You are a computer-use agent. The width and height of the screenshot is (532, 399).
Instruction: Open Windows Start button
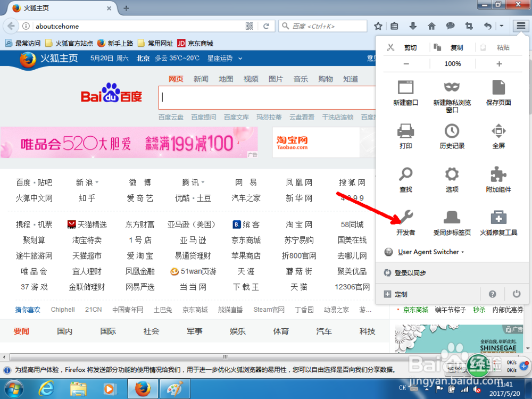point(14,389)
